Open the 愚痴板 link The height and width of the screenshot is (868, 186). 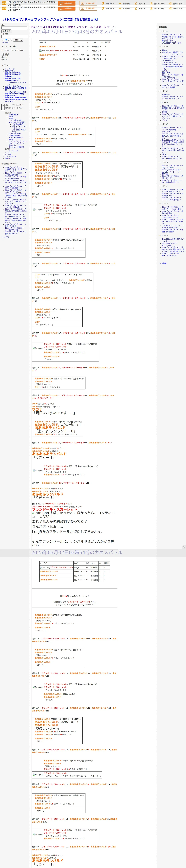pos(11,139)
